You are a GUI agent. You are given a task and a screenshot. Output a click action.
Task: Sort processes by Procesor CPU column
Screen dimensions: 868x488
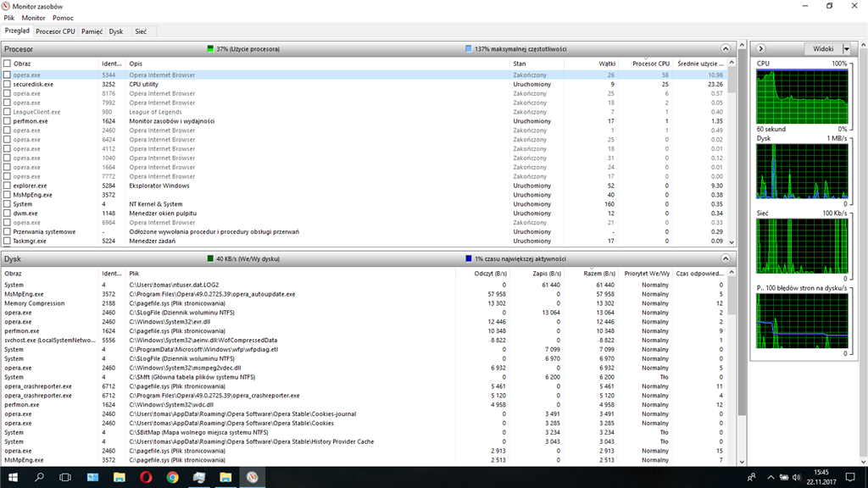click(x=645, y=64)
